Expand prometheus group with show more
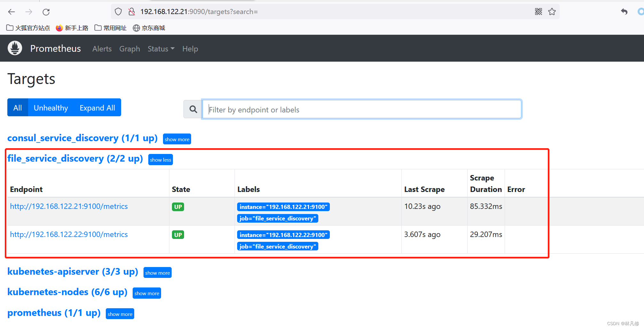The image size is (644, 329). point(120,314)
